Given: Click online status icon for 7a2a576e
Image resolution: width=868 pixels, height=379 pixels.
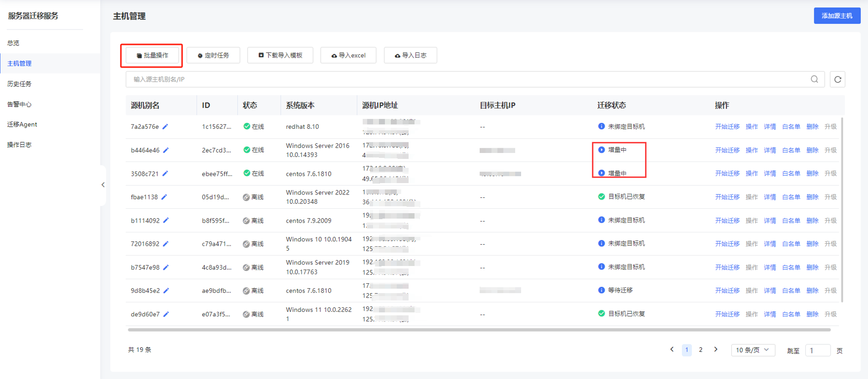Looking at the screenshot, I should click(x=247, y=126).
